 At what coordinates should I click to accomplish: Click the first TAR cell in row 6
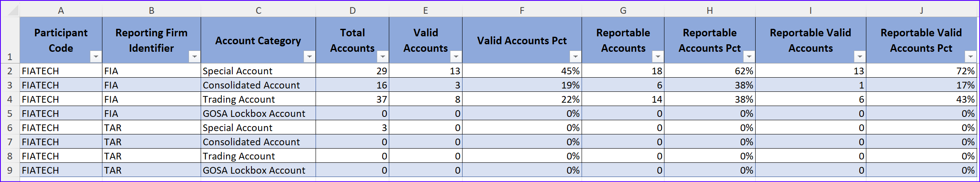coord(151,128)
